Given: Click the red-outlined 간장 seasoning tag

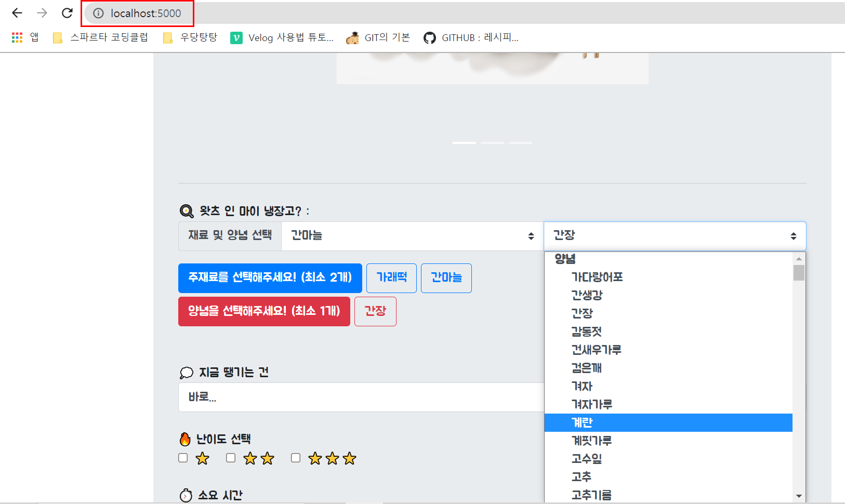Looking at the screenshot, I should click(x=375, y=311).
